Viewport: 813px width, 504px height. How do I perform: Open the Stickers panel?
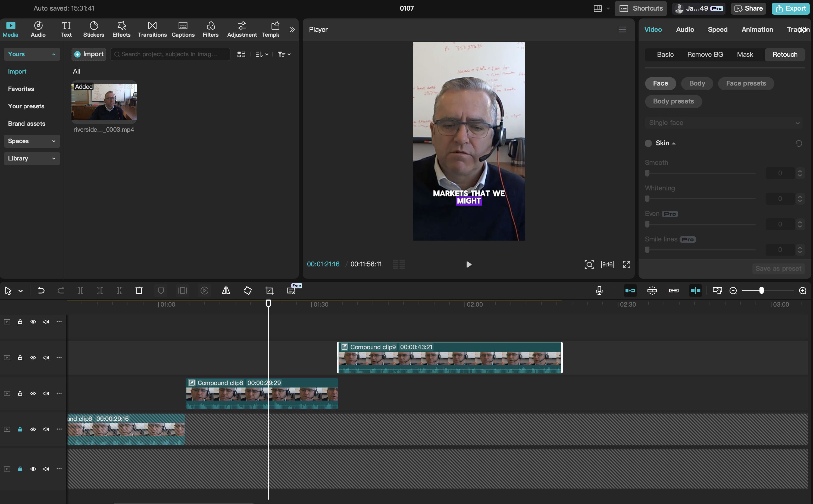point(94,29)
